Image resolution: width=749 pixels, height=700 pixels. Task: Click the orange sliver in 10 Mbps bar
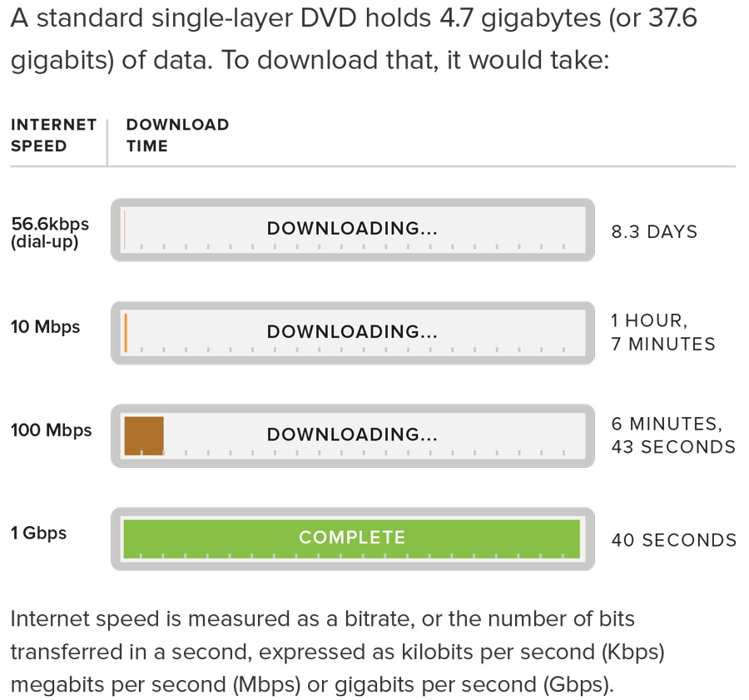(x=126, y=333)
